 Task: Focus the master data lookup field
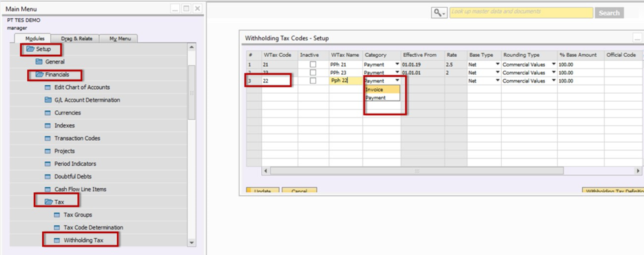[x=522, y=13]
